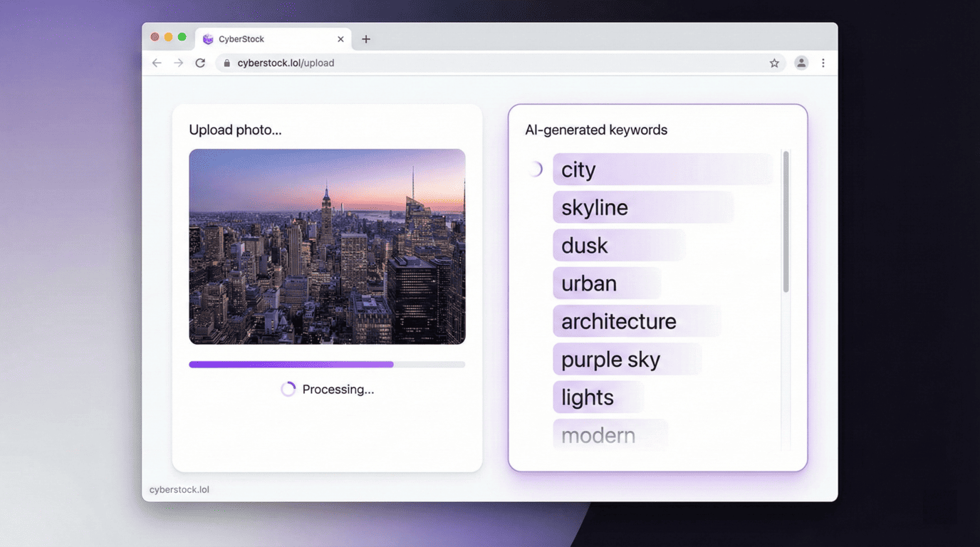Select the "lights" keyword tag
980x547 pixels.
[x=598, y=397]
